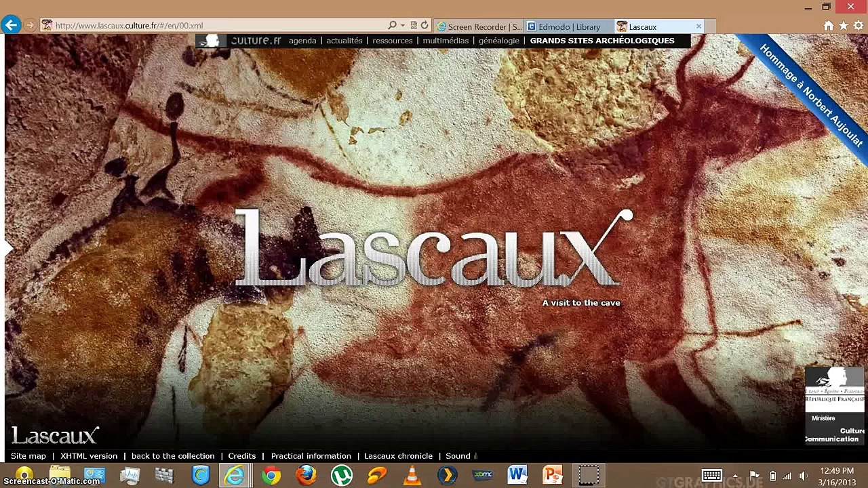Open Internet Explorer Tools gear
The width and height of the screenshot is (868, 488).
[859, 26]
